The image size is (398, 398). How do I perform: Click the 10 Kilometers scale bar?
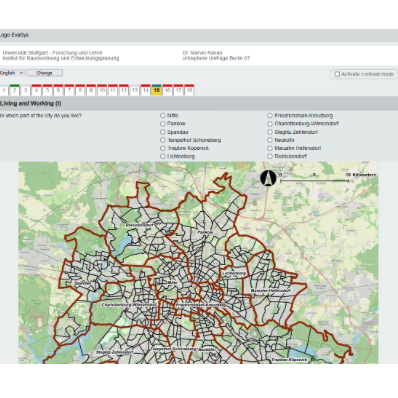[x=314, y=180]
